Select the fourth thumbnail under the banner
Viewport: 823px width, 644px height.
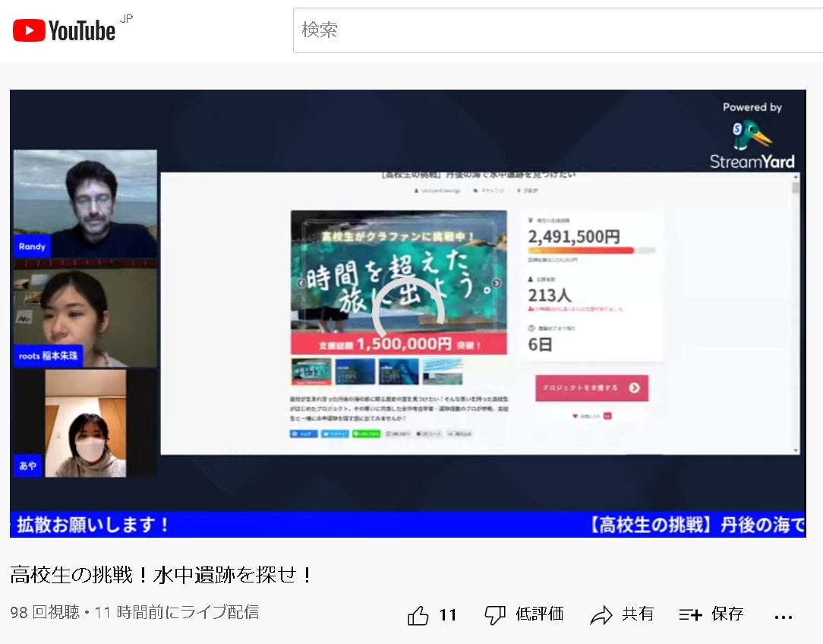point(443,371)
